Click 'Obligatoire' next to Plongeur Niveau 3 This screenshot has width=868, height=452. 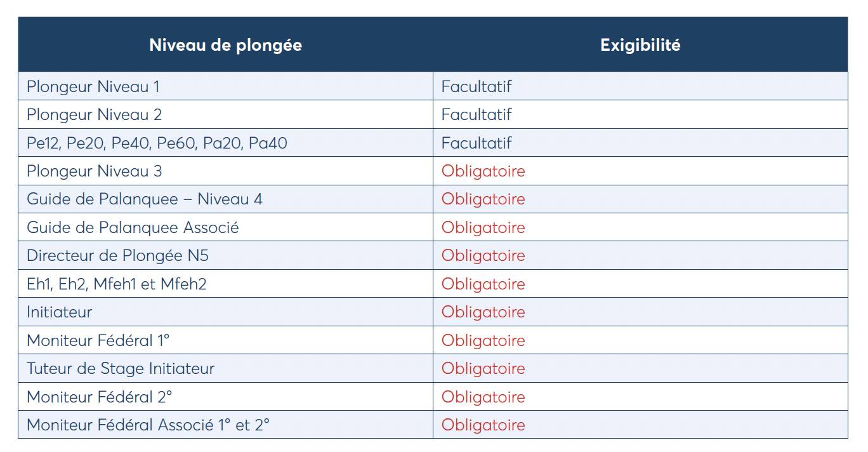pyautogui.click(x=483, y=171)
